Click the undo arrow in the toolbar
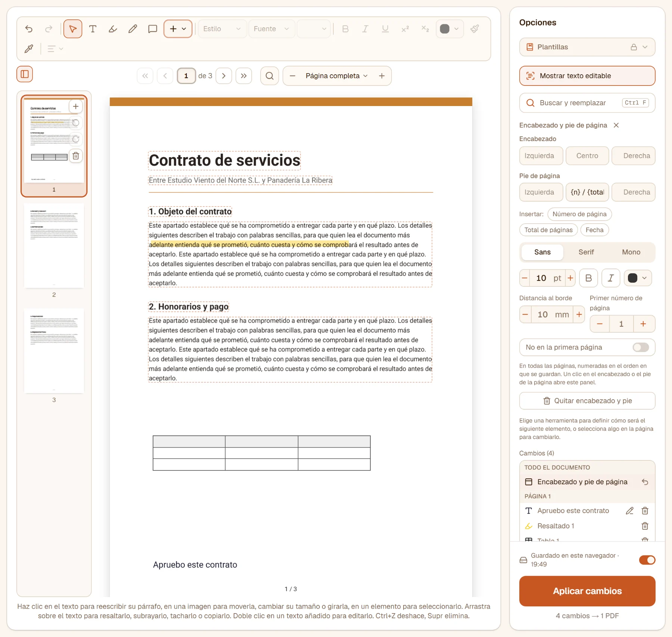 pyautogui.click(x=29, y=29)
